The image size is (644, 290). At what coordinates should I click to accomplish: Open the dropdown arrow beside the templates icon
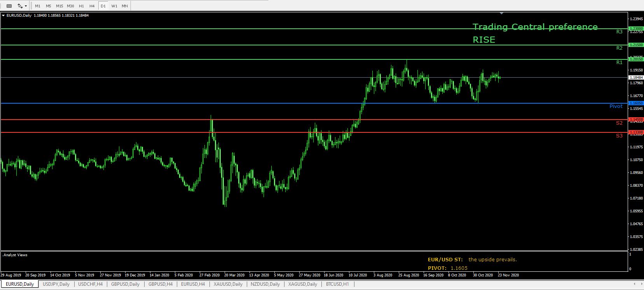coord(26,6)
